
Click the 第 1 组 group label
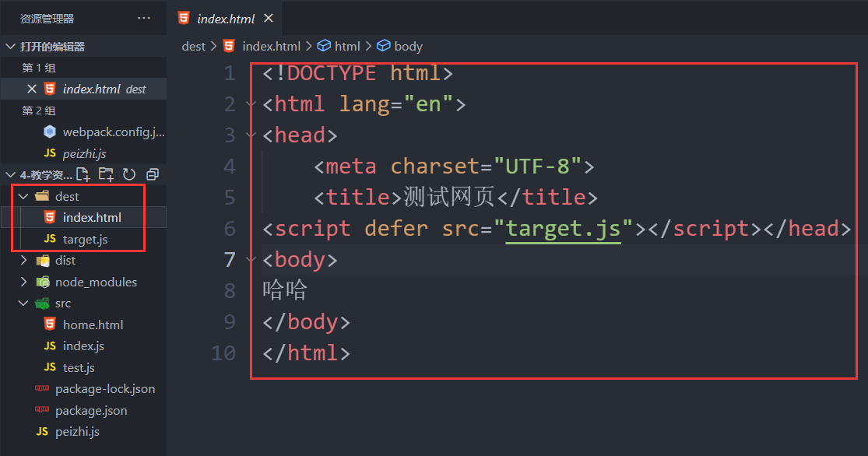pyautogui.click(x=39, y=68)
